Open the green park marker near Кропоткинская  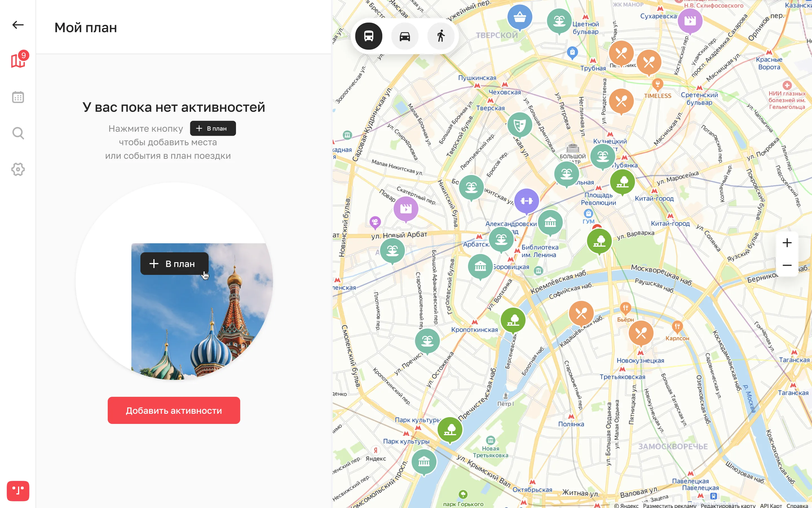coord(513,321)
